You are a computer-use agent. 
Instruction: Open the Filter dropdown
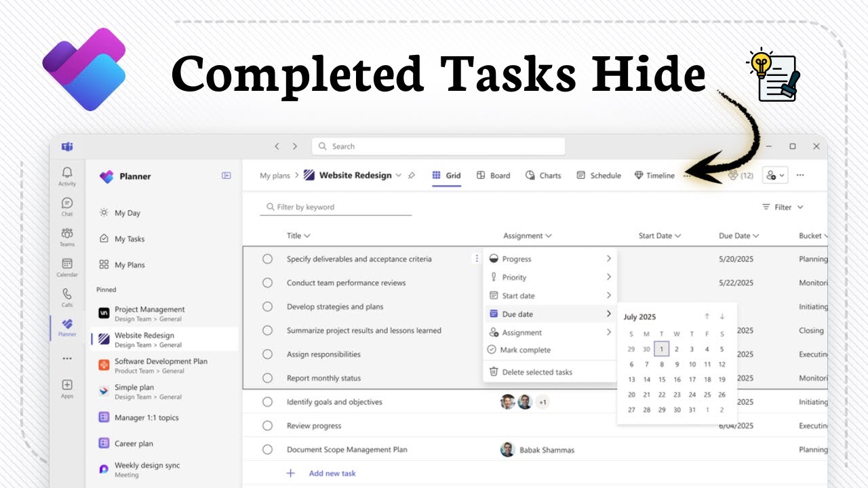[783, 207]
